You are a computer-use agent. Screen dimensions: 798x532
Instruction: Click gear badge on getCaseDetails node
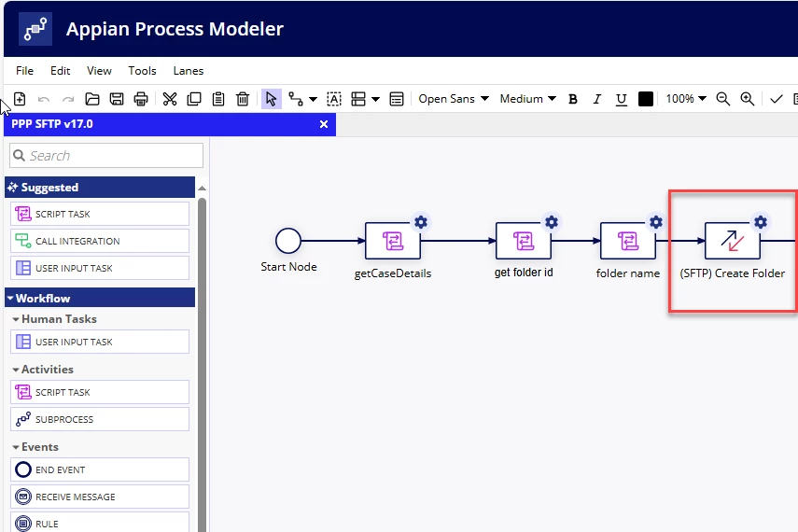(x=421, y=222)
